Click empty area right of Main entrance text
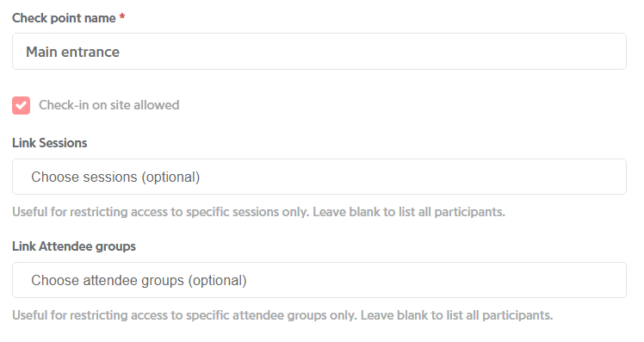The height and width of the screenshot is (342, 644). point(369,52)
